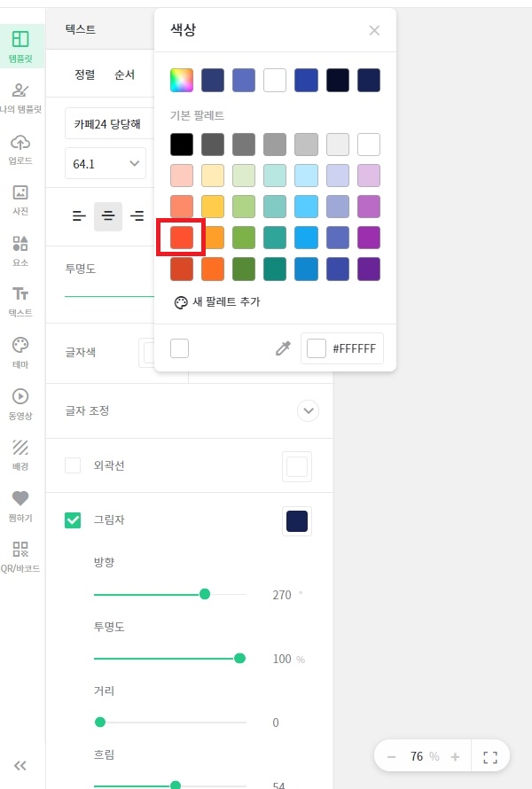Click the 거리 distance slider handle
The width and height of the screenshot is (532, 789).
coord(100,723)
